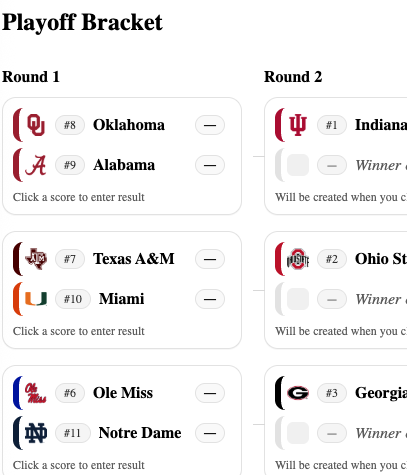
Task: Click the Oklahoma Sooners logo
Action: click(36, 125)
